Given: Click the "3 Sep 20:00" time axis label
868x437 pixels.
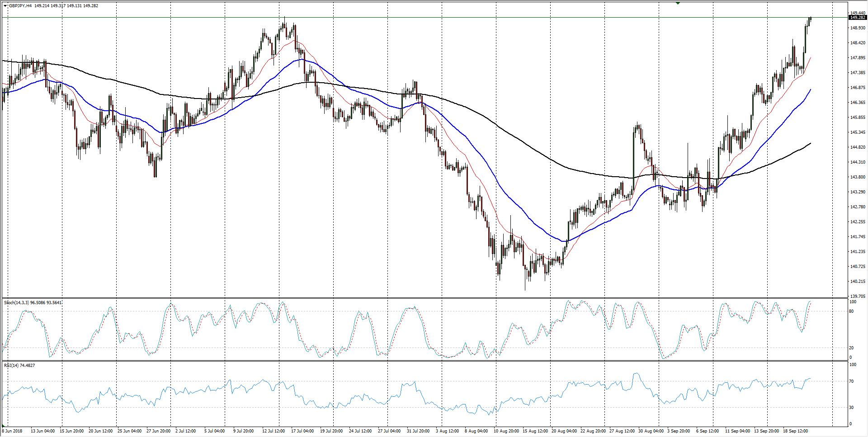Looking at the screenshot, I should coord(679,431).
